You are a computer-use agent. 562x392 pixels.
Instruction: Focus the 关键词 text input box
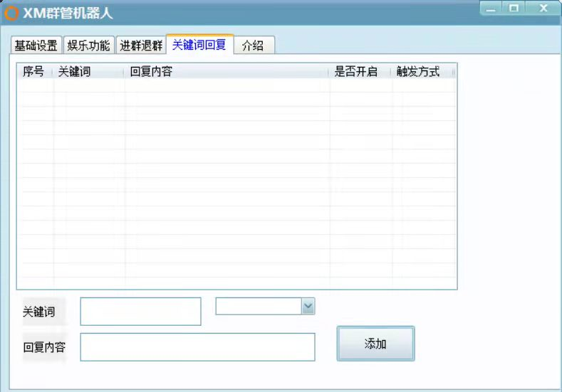click(140, 311)
